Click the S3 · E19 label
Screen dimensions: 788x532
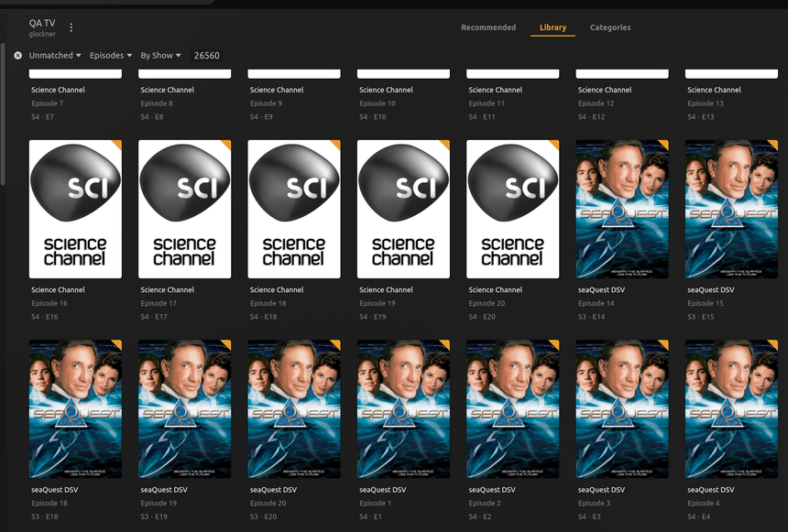click(154, 517)
